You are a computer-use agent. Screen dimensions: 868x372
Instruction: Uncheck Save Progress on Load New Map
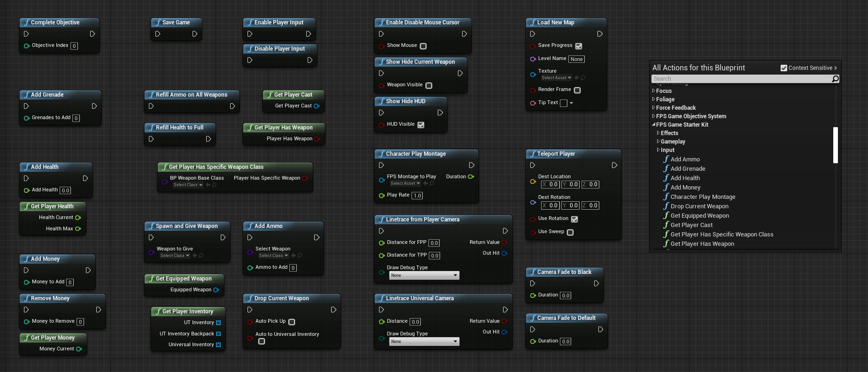(x=579, y=46)
